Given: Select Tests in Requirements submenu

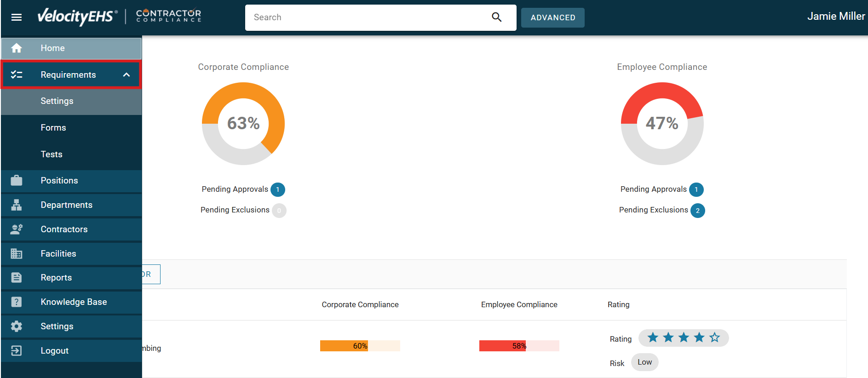Looking at the screenshot, I should (52, 155).
